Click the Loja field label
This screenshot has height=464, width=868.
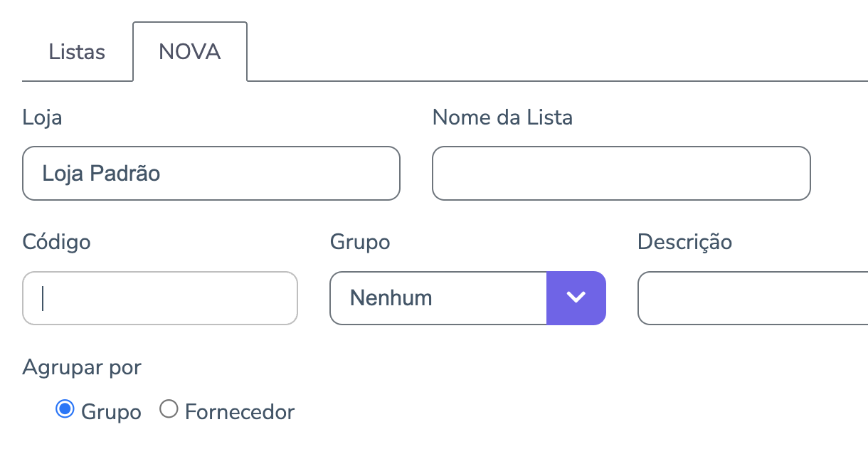(42, 117)
